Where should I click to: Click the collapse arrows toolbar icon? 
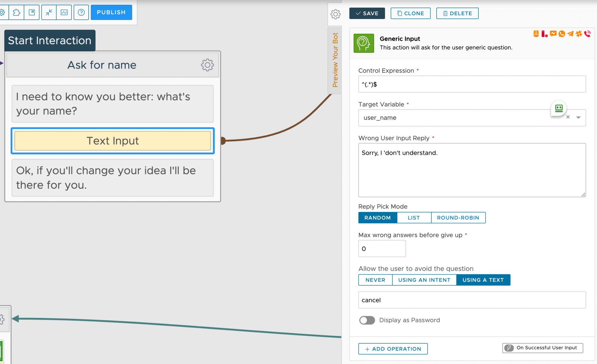coord(49,12)
